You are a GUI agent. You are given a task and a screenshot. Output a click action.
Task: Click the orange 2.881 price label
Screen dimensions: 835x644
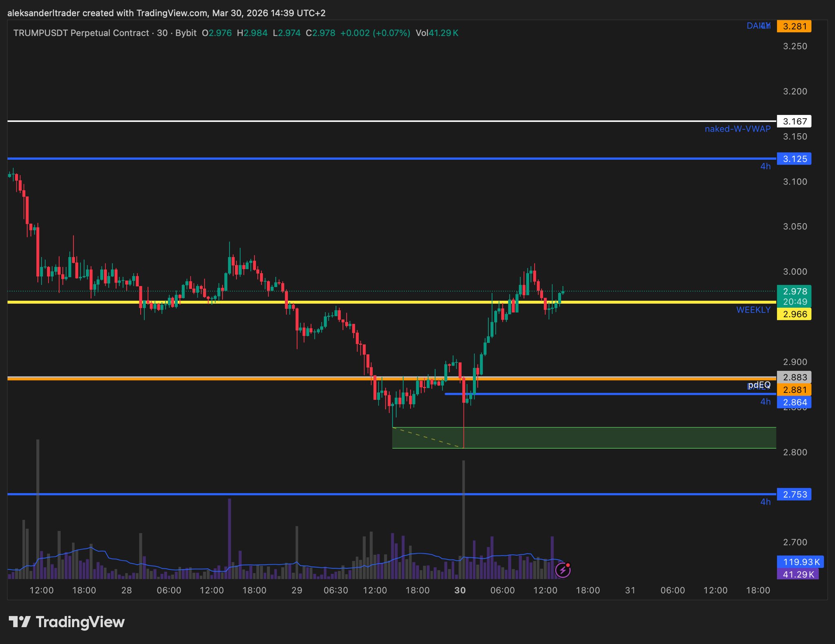tap(794, 390)
